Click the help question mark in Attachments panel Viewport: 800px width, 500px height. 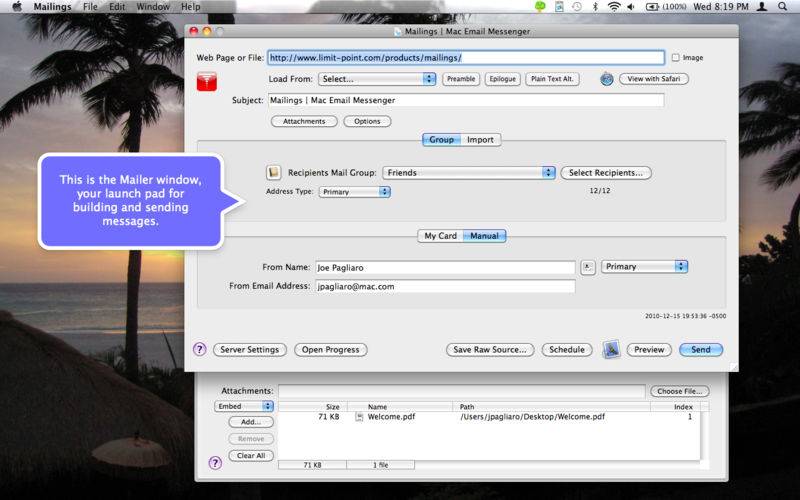coord(214,463)
